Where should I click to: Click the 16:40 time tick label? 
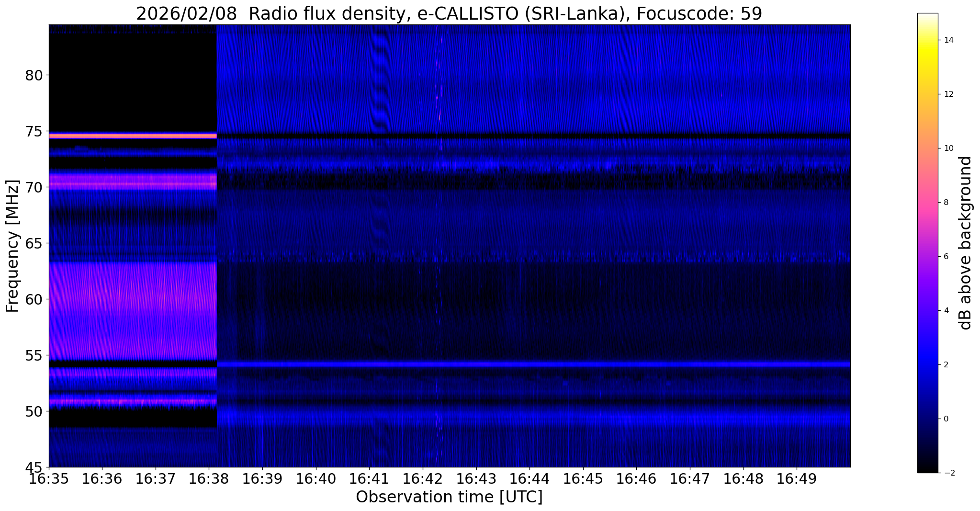316,478
